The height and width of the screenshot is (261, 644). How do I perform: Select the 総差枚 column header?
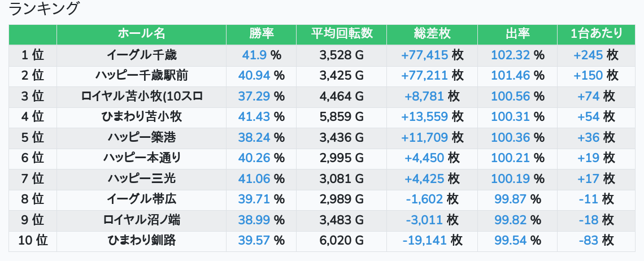432,34
